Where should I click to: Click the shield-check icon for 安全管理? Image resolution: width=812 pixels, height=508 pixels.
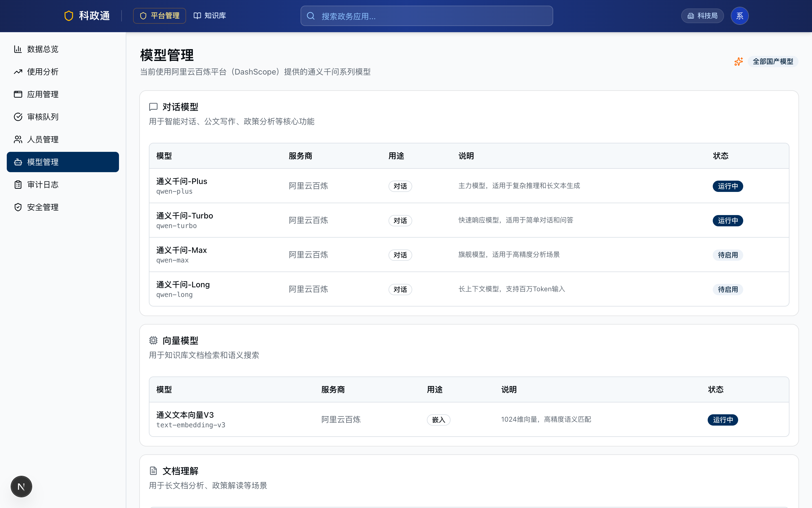tap(18, 207)
